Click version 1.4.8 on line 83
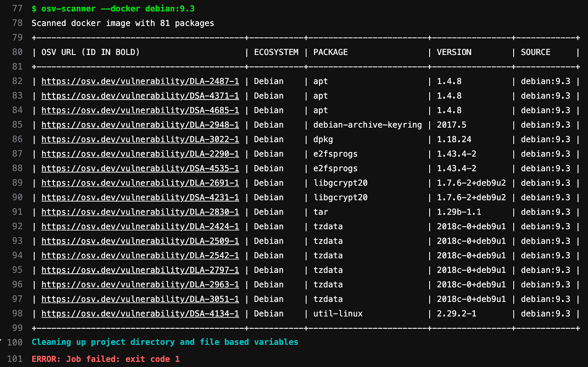This screenshot has width=588, height=367. coord(449,96)
